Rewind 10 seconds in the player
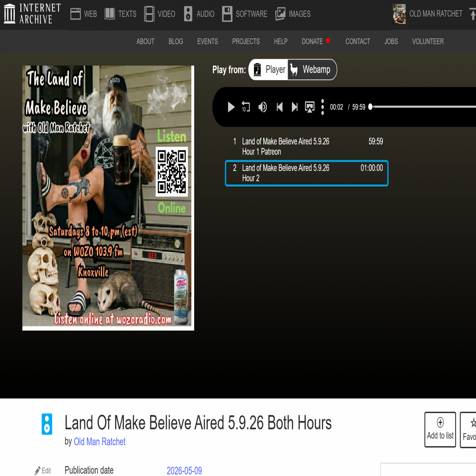The height and width of the screenshot is (476, 476). tap(246, 107)
